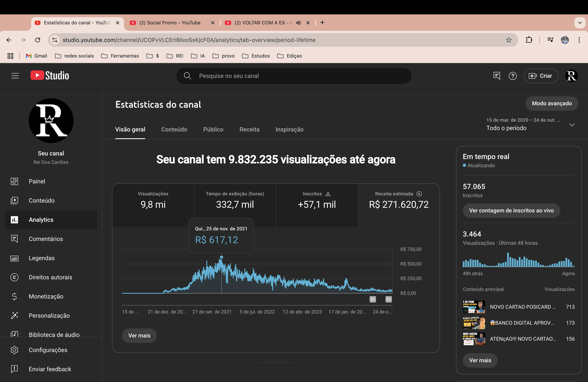Viewport: 588px width, 382px height.
Task: Open the redes sociais bookmarks folder
Action: point(74,56)
